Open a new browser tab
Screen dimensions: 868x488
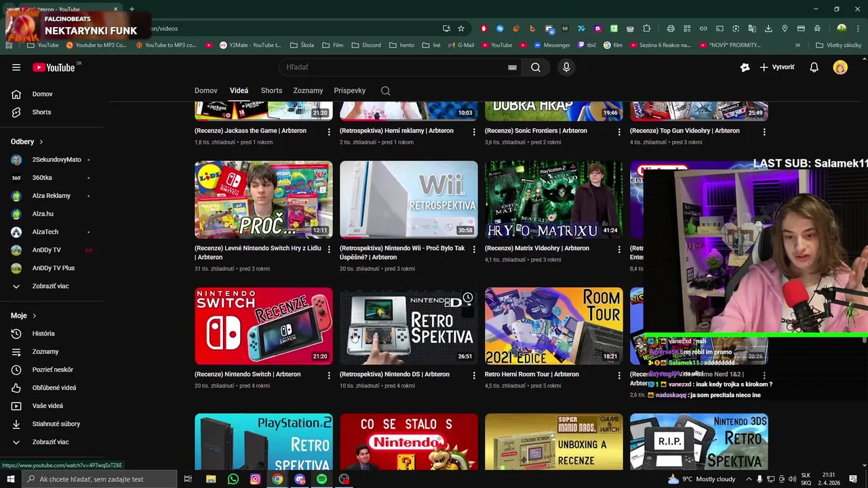point(132,9)
